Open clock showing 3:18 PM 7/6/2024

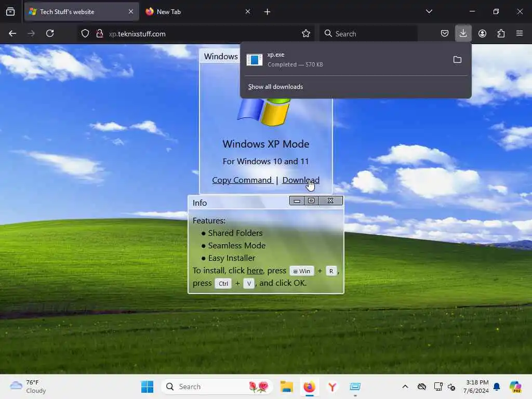476,387
